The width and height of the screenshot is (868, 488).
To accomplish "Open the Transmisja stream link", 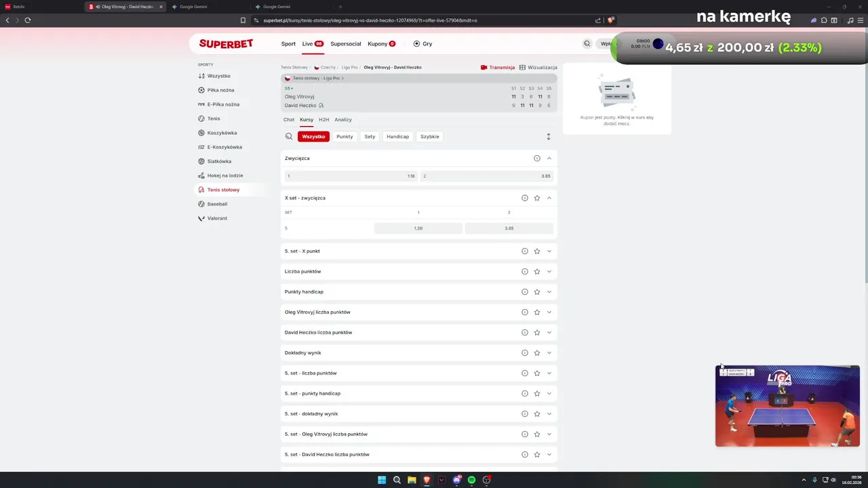I will point(498,68).
